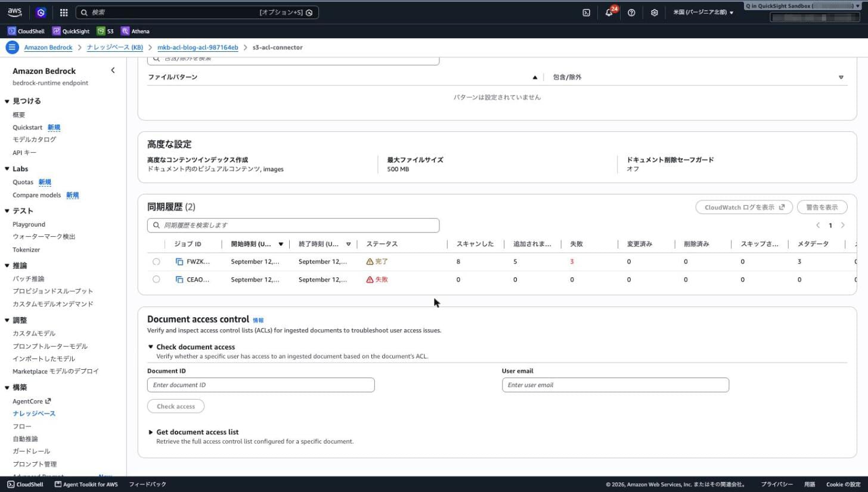Open AgentCore external link in sidebar
Image resolution: width=868 pixels, height=492 pixels.
click(32, 401)
